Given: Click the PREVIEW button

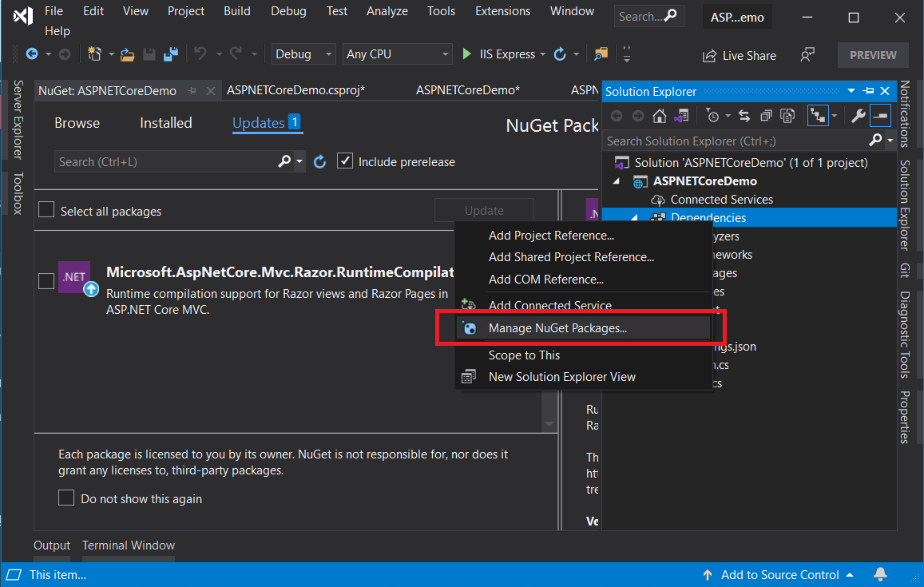Looking at the screenshot, I should point(872,55).
